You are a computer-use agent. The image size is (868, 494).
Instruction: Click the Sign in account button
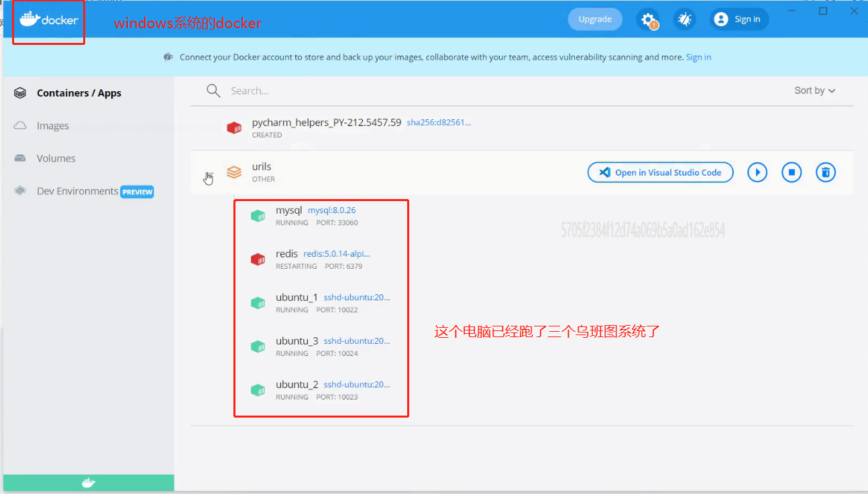pyautogui.click(x=739, y=19)
